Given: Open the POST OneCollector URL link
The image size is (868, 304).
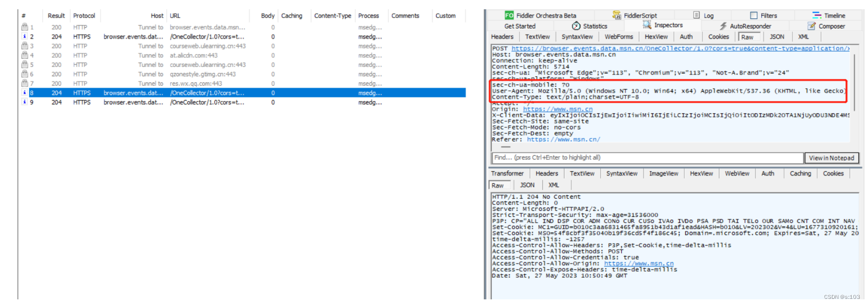Looking at the screenshot, I should coord(680,48).
